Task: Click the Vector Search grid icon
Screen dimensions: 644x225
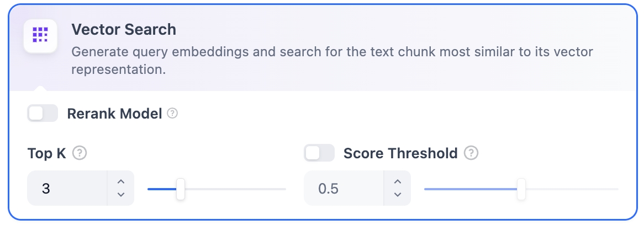Action: pos(40,35)
